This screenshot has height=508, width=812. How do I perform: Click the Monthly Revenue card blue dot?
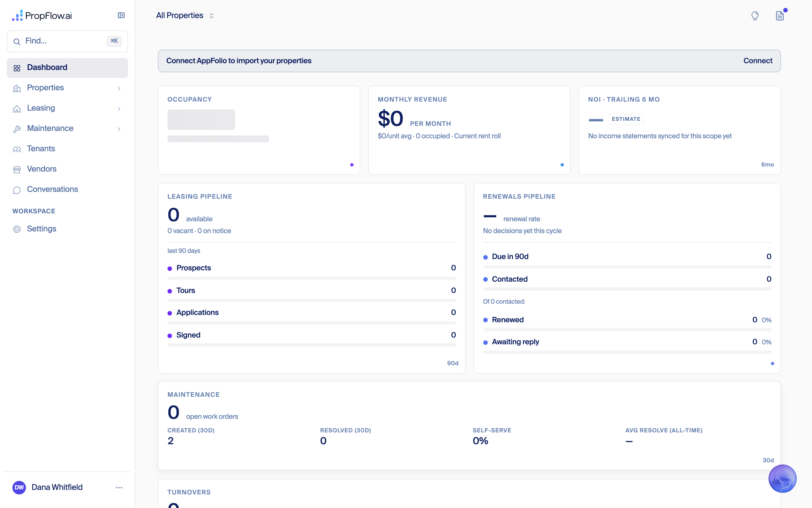pos(562,165)
